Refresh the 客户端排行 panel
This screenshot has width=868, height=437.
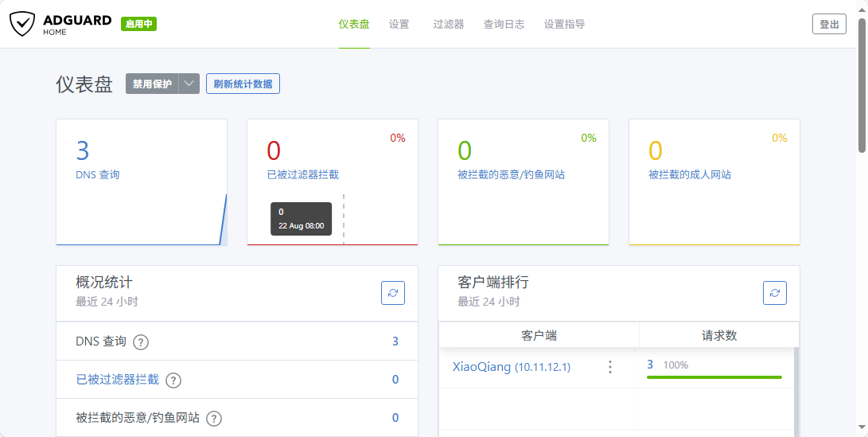pyautogui.click(x=775, y=293)
